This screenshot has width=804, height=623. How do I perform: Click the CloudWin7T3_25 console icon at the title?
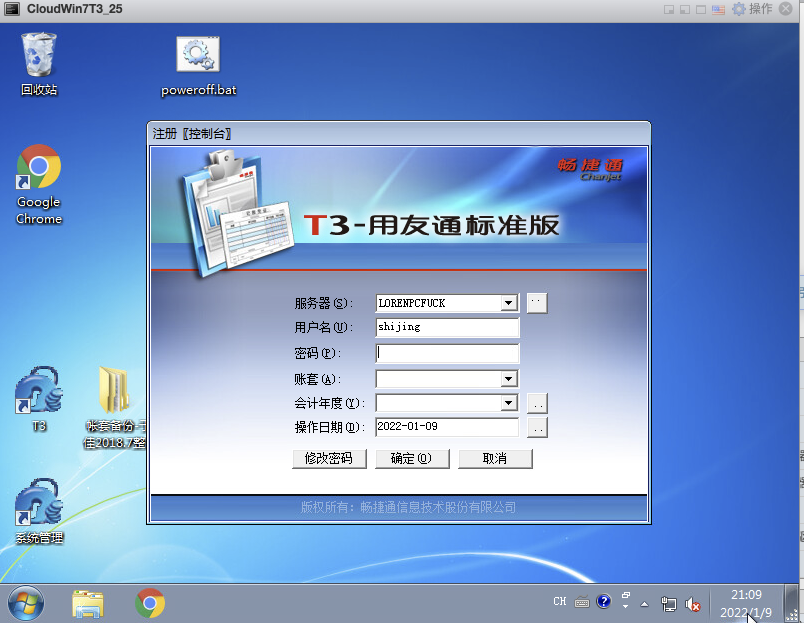[x=12, y=9]
